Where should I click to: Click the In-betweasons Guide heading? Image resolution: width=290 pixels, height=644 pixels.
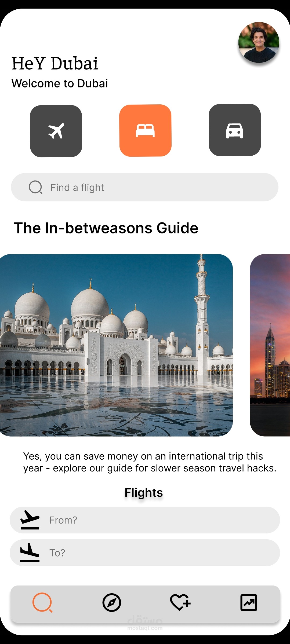coord(106,228)
